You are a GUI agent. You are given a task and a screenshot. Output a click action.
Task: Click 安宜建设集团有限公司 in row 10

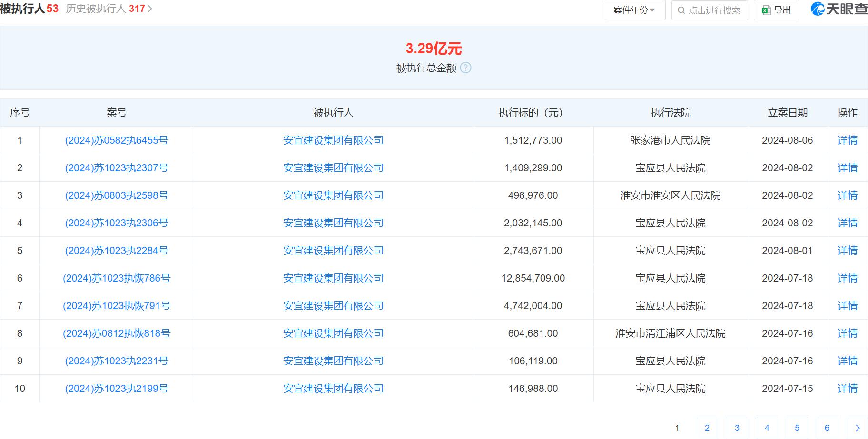coord(333,389)
